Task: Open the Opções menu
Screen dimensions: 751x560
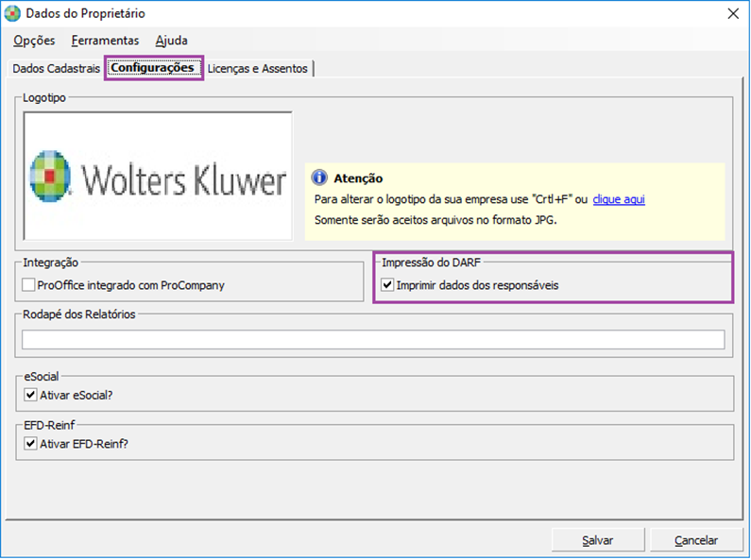Action: pos(34,41)
